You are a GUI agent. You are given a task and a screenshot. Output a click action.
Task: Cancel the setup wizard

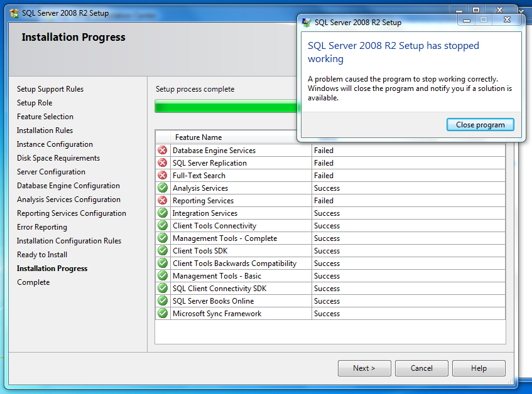[x=421, y=368]
